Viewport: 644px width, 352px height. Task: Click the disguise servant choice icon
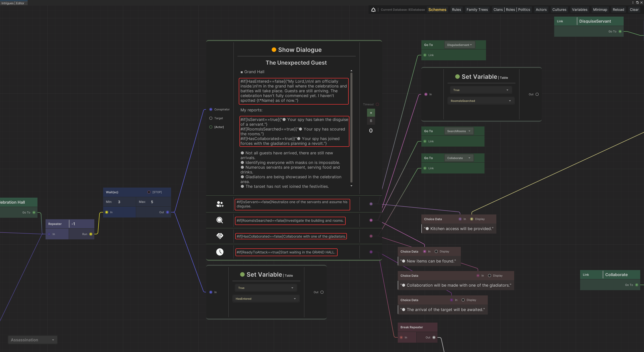[x=220, y=204]
